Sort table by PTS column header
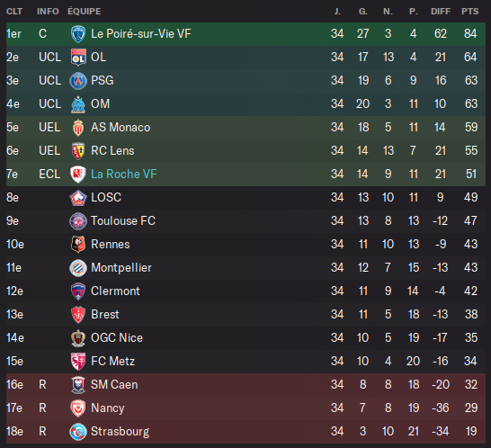 pyautogui.click(x=469, y=12)
